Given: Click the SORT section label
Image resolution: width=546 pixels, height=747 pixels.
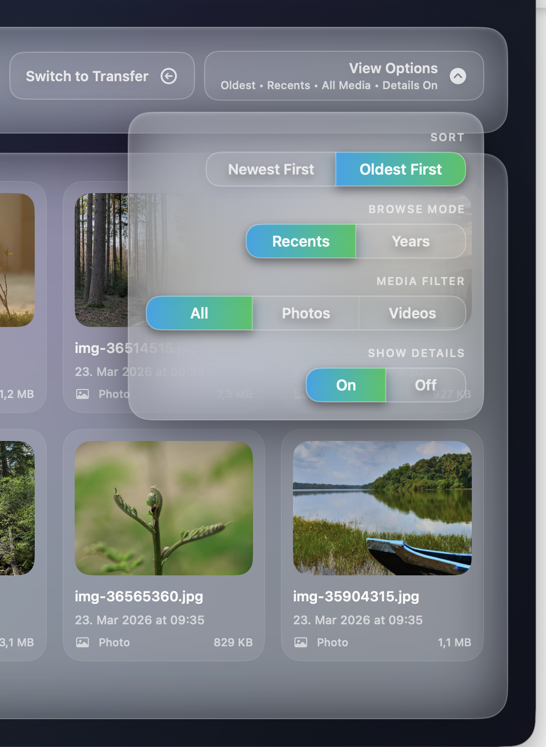Looking at the screenshot, I should pyautogui.click(x=447, y=137).
